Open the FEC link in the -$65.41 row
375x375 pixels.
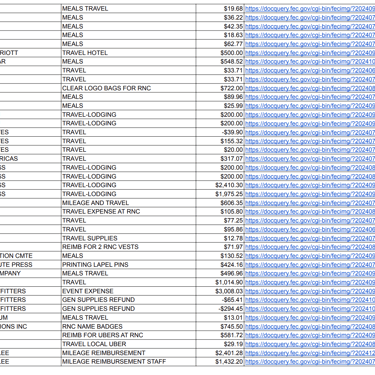(x=310, y=300)
